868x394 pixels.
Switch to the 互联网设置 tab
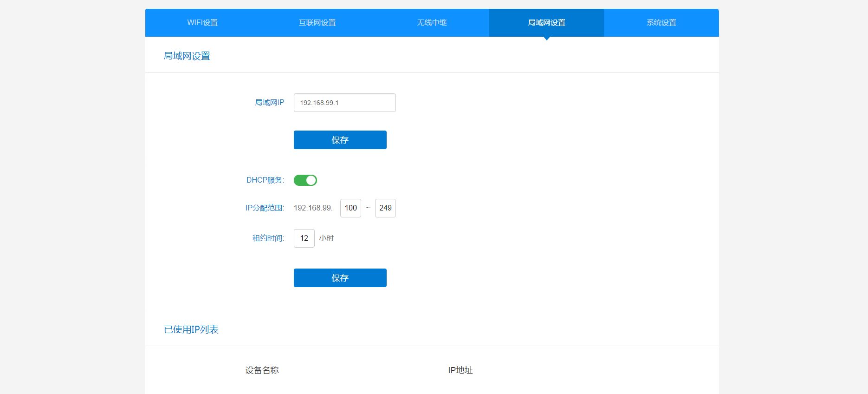317,23
